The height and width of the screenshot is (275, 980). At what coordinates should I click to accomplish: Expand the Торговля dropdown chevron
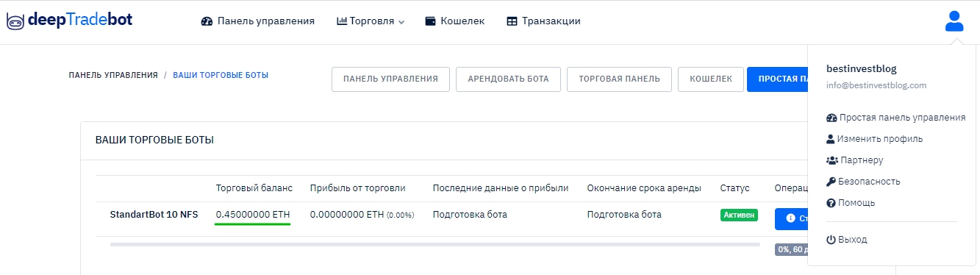point(401,22)
